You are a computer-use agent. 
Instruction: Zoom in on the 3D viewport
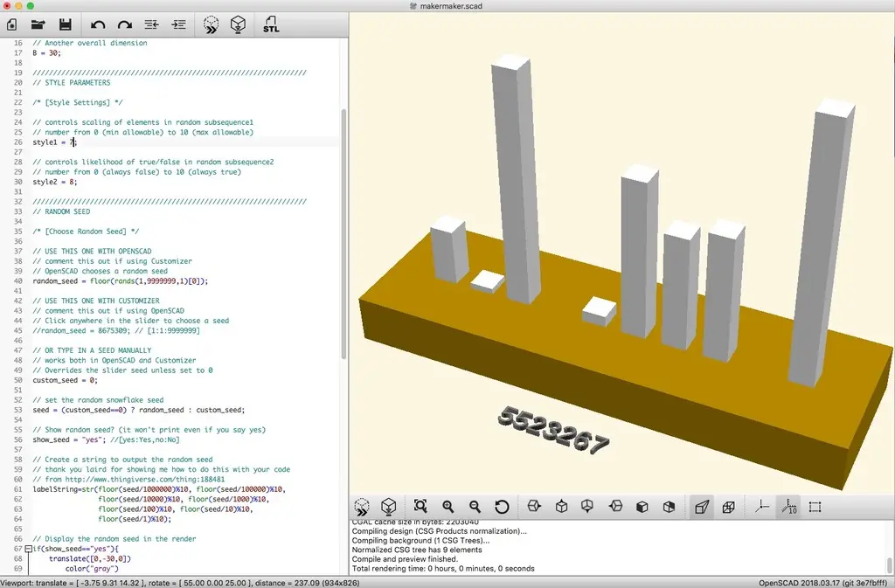coord(447,507)
